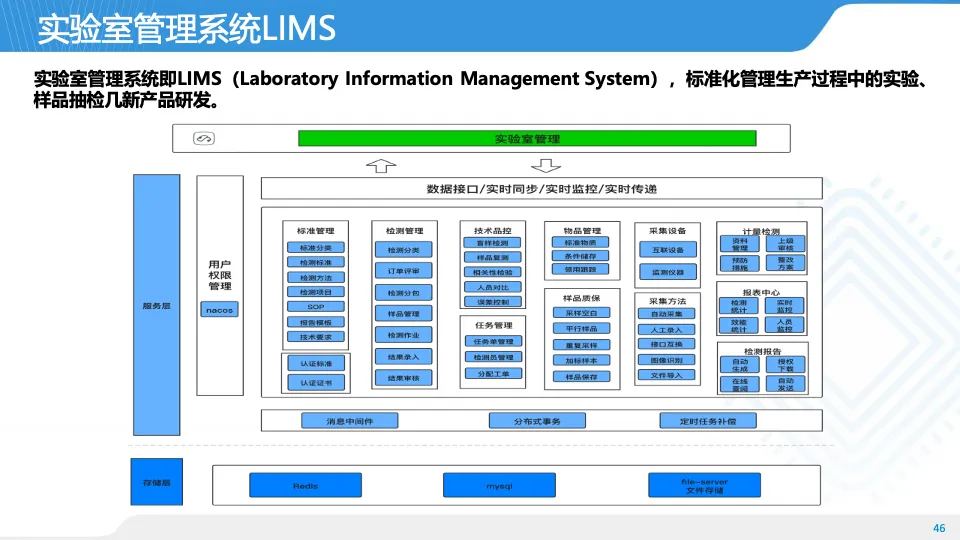Click the 标准物质 box
This screenshot has width=960, height=540.
(580, 242)
